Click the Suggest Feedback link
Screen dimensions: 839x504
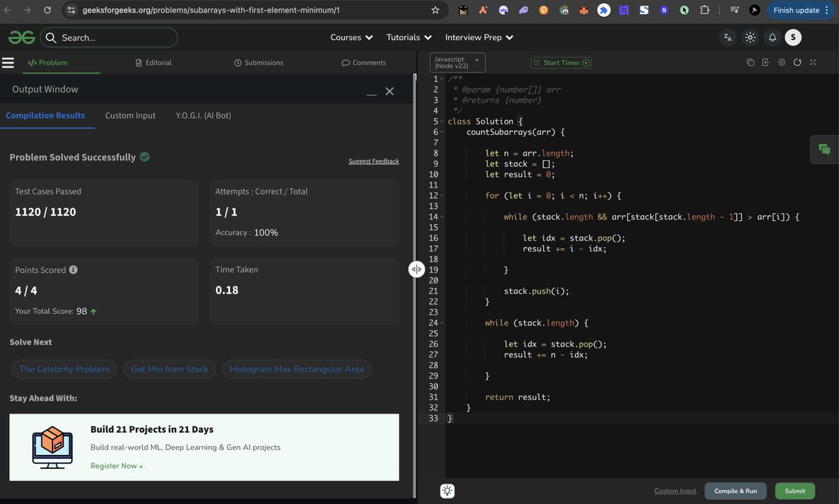(374, 161)
